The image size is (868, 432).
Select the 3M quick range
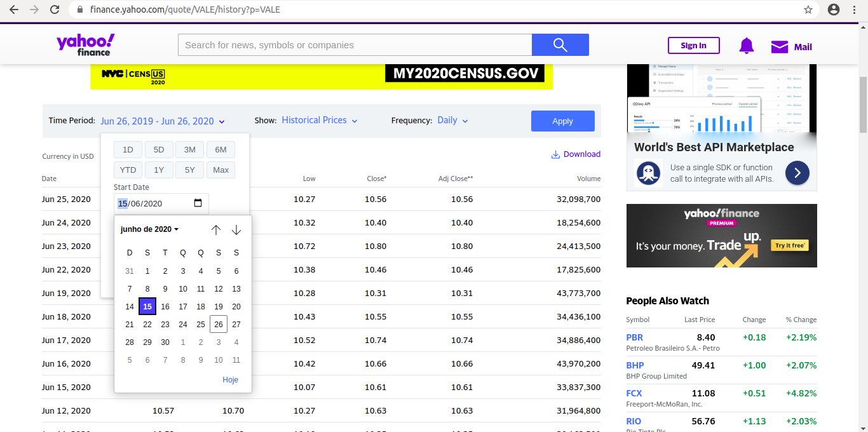(x=189, y=150)
